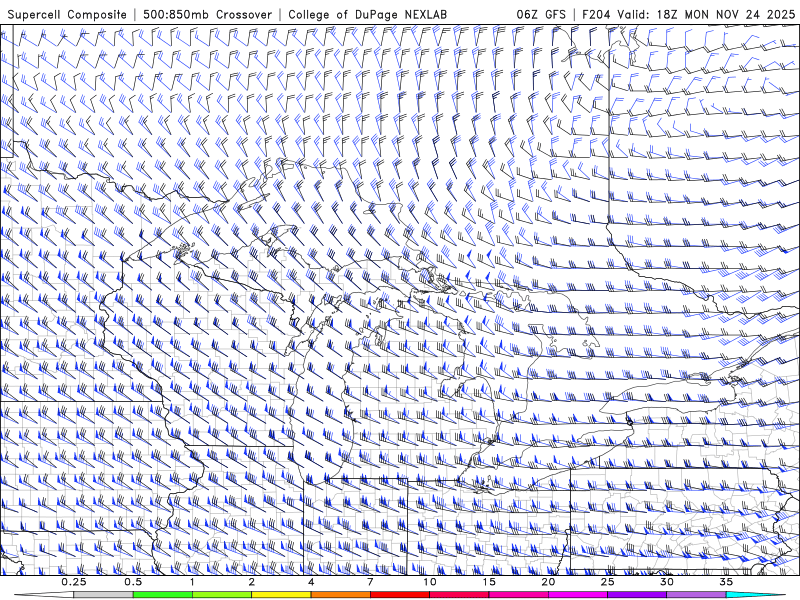Select the yellow swatch between 2 and 4
Screen dimensions: 800x600
(281, 595)
